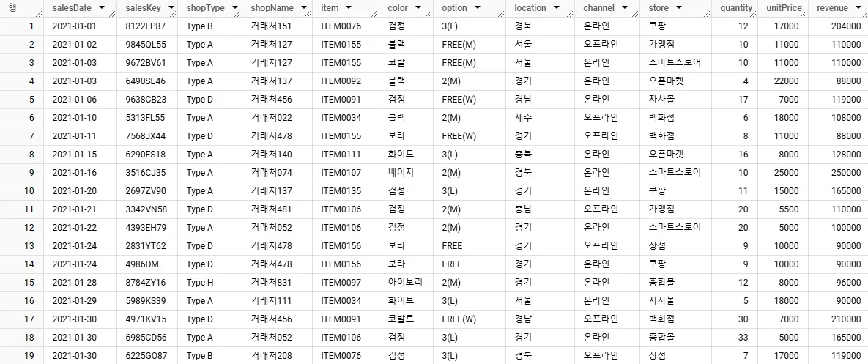
Task: Open the shopName column dropdown arrow
Action: (x=305, y=8)
